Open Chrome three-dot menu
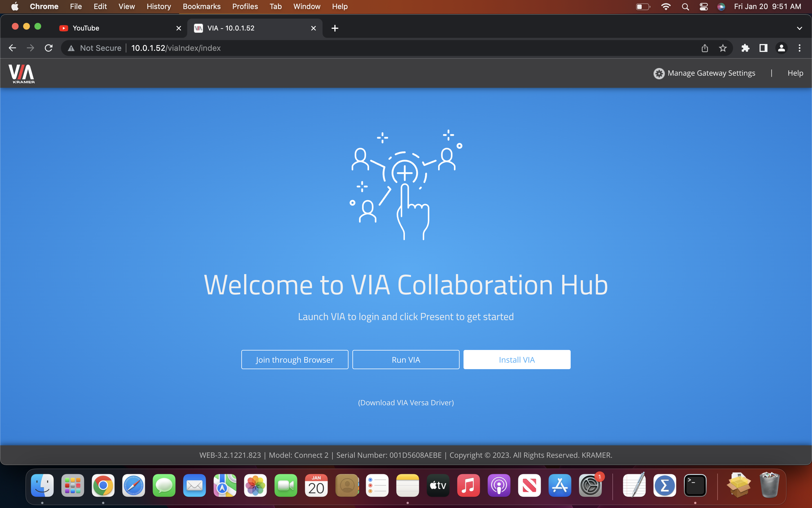This screenshot has width=812, height=508. [800, 48]
